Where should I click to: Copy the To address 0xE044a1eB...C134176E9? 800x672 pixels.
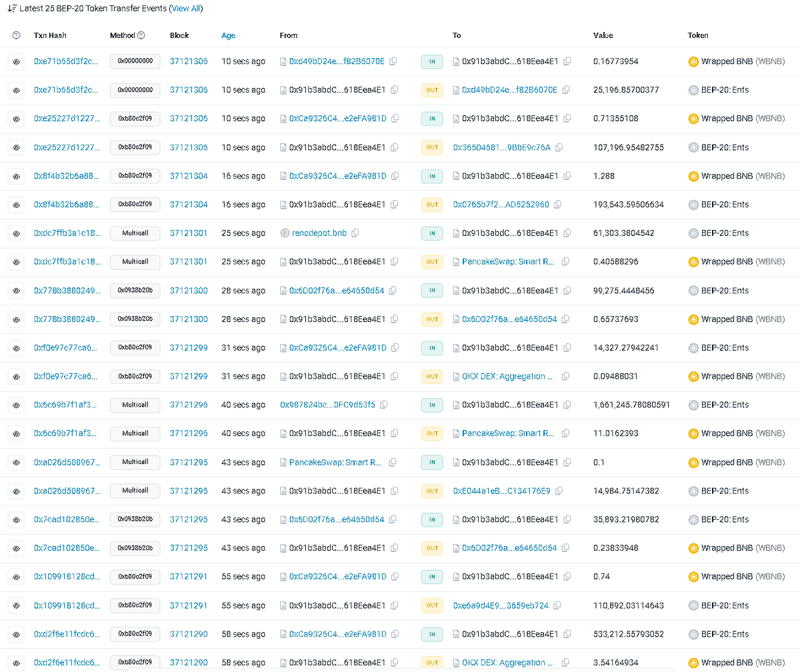(x=559, y=491)
